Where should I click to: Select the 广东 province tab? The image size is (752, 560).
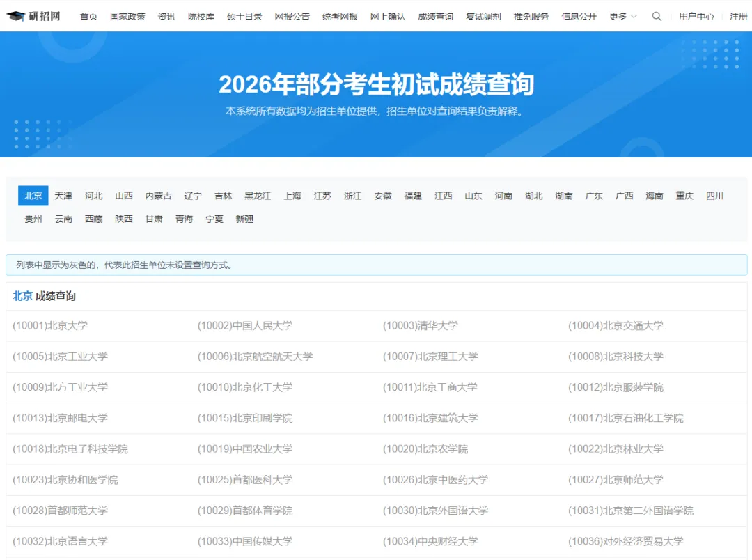[x=594, y=195]
